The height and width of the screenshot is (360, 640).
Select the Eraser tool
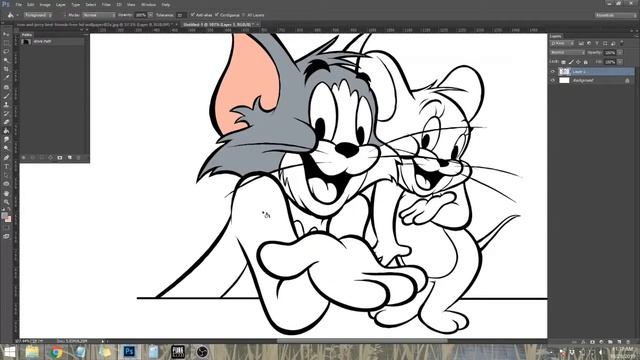[x=6, y=122]
